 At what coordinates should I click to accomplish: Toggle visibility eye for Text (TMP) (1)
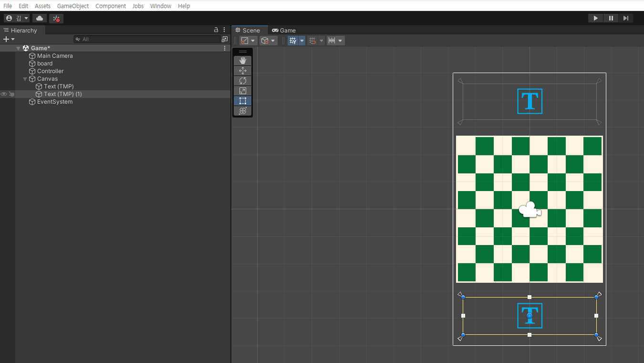[4, 94]
